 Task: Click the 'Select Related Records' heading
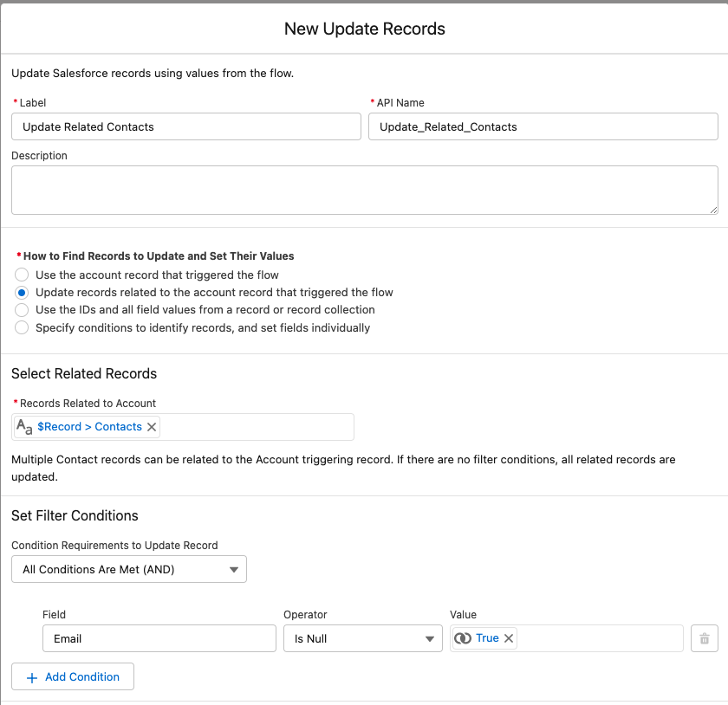tap(84, 373)
